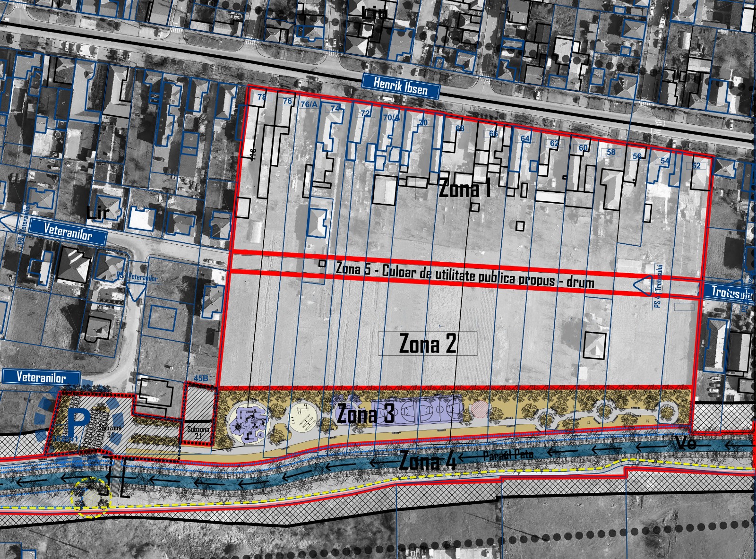756x559 pixels.
Task: Click parcel number 78
Action: (261, 97)
